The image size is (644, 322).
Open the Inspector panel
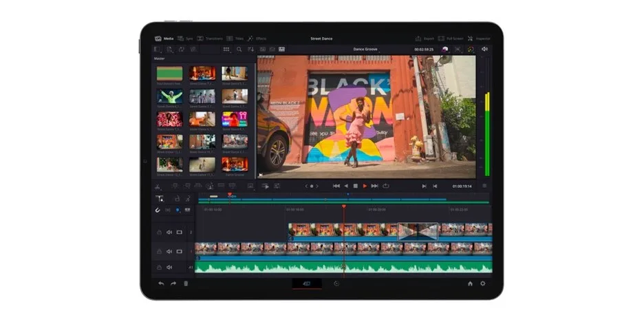(x=479, y=39)
